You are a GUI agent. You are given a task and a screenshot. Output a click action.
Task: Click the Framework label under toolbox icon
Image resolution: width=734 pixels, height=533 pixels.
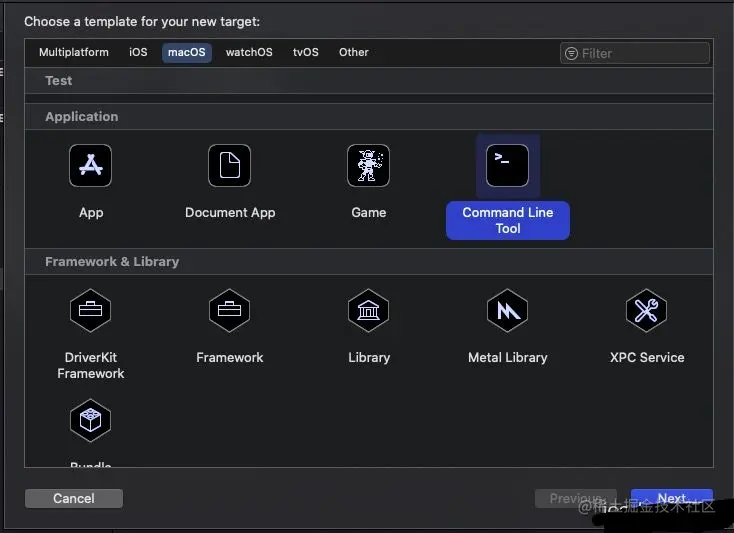click(230, 358)
